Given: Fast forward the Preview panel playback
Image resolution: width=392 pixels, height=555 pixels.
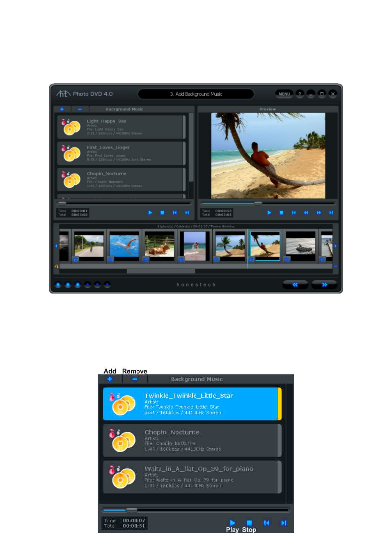Looking at the screenshot, I should [319, 213].
